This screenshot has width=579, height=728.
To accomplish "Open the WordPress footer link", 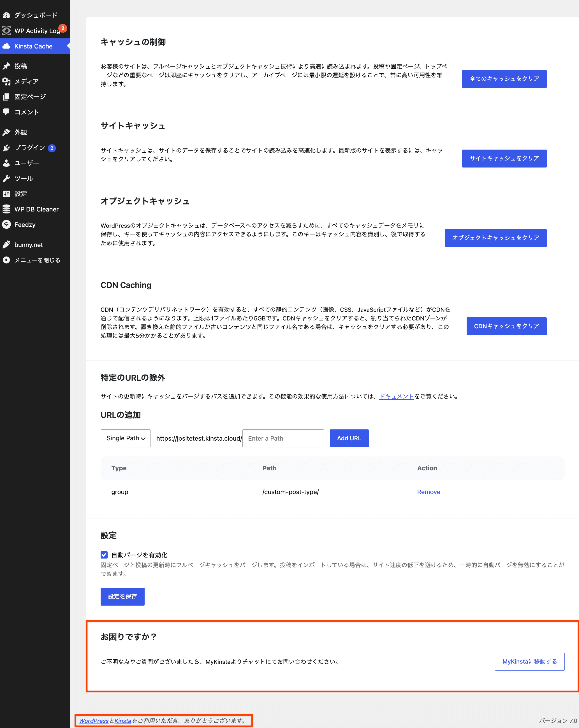I will tap(94, 720).
